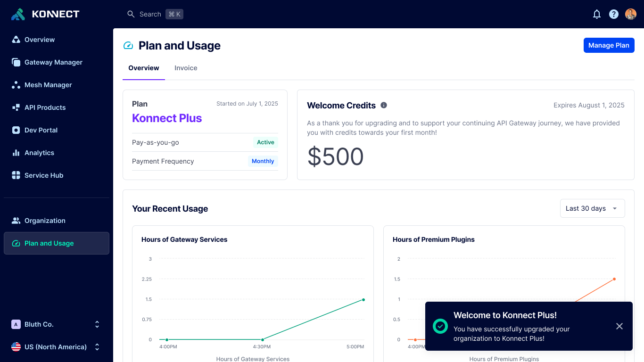Viewport: 644px width, 362px height.
Task: Click the Konnect logo icon
Action: coord(18,14)
